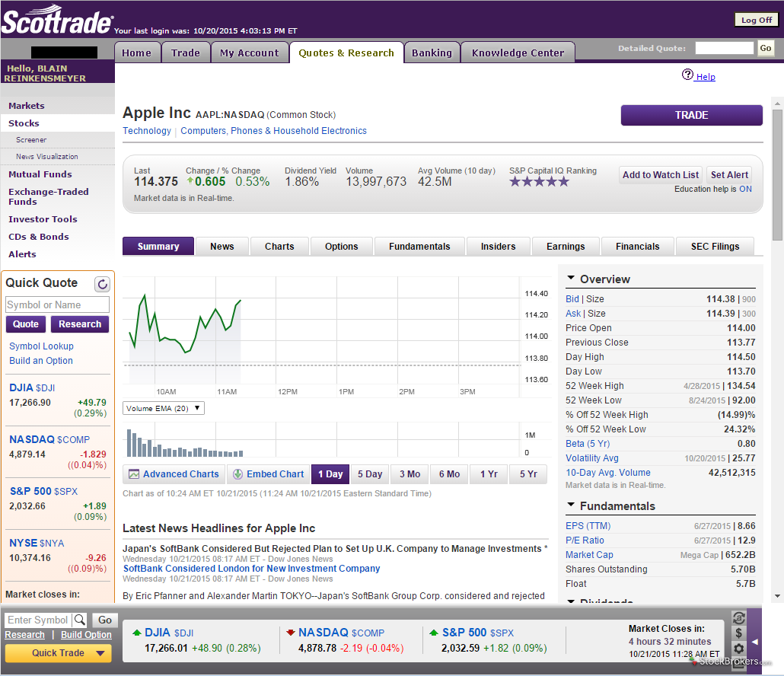Select the 5 Yr chart range
The width and height of the screenshot is (784, 676).
528,474
